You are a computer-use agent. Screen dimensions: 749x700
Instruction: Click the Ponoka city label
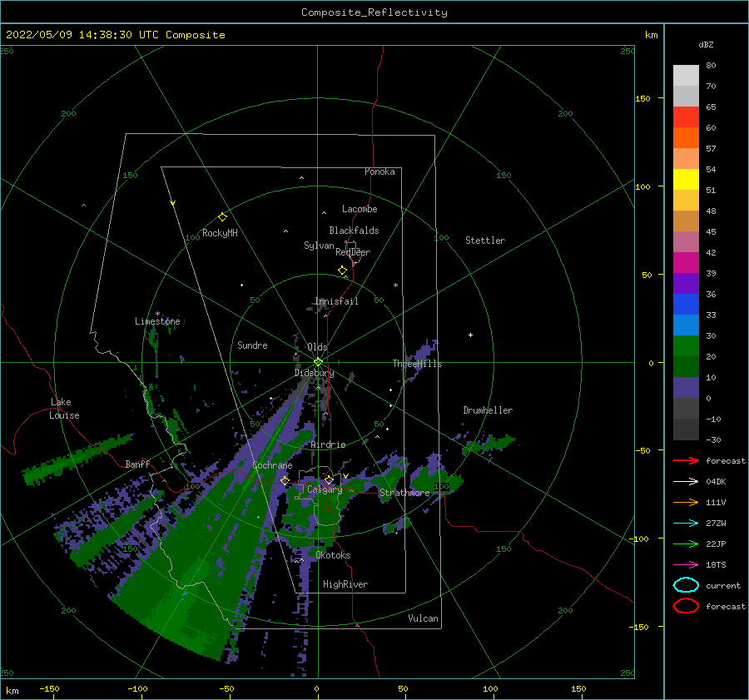tap(379, 171)
